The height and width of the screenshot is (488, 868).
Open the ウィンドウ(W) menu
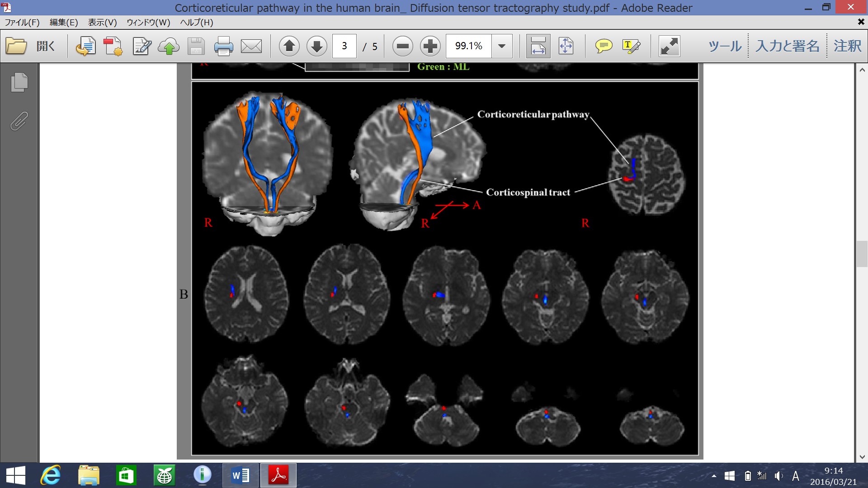(x=148, y=22)
